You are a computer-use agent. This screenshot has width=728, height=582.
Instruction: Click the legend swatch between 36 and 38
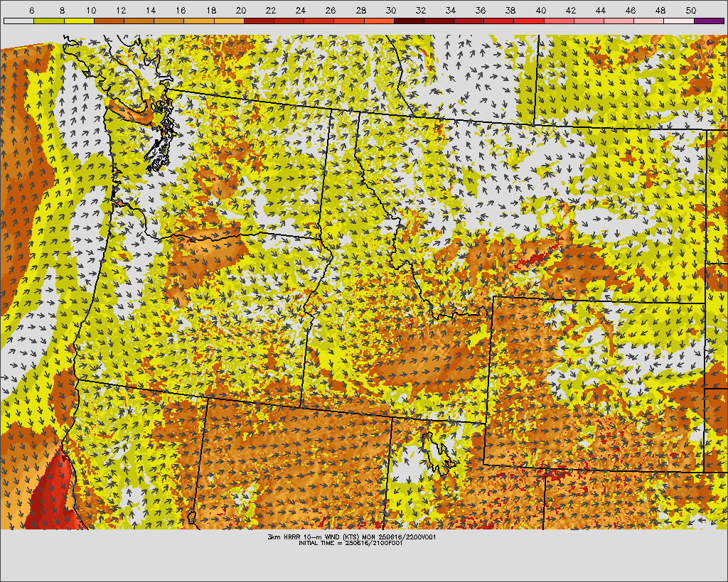[x=499, y=21]
